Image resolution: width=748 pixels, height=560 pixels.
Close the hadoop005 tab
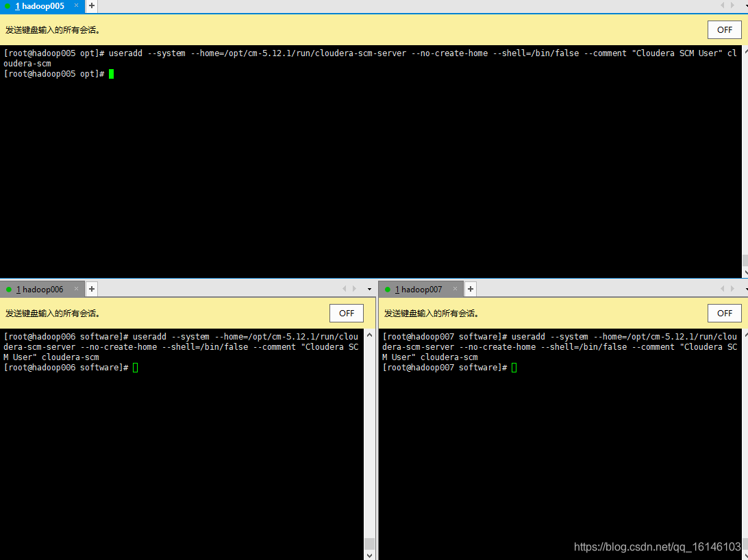(76, 5)
